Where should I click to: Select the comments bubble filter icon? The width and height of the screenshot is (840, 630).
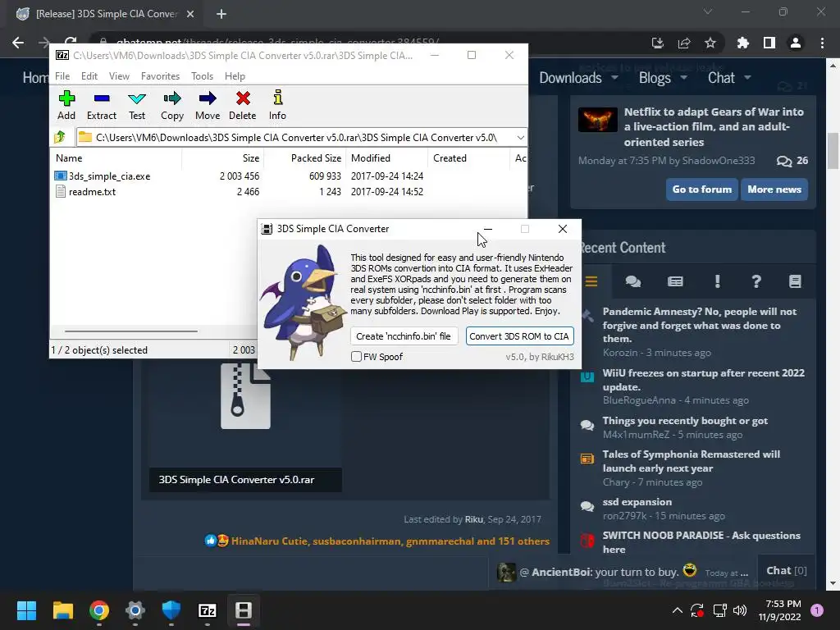632,281
